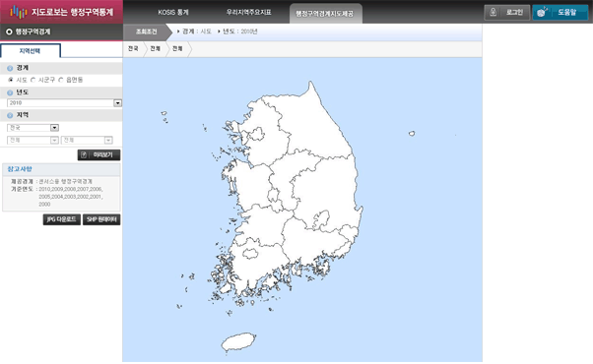Screen dimensions: 593x364
Task: Click the 지도로보는 행정구역통계 title link
Action: [x=72, y=12]
